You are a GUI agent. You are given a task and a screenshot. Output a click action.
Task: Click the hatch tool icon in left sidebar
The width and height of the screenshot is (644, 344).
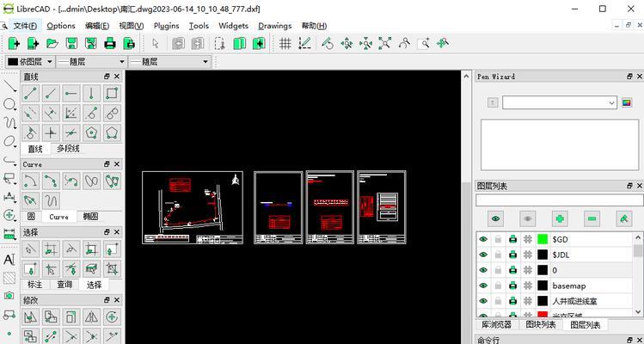coord(9,278)
